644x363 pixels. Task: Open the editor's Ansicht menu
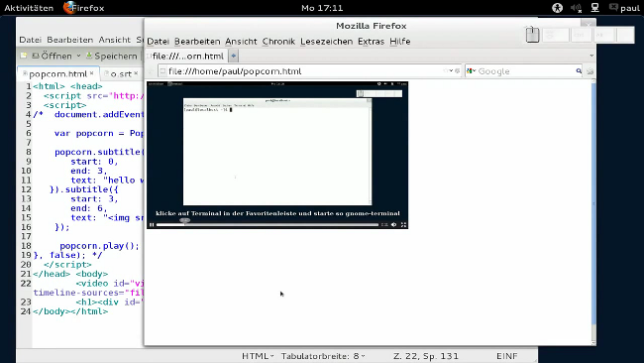tap(115, 40)
